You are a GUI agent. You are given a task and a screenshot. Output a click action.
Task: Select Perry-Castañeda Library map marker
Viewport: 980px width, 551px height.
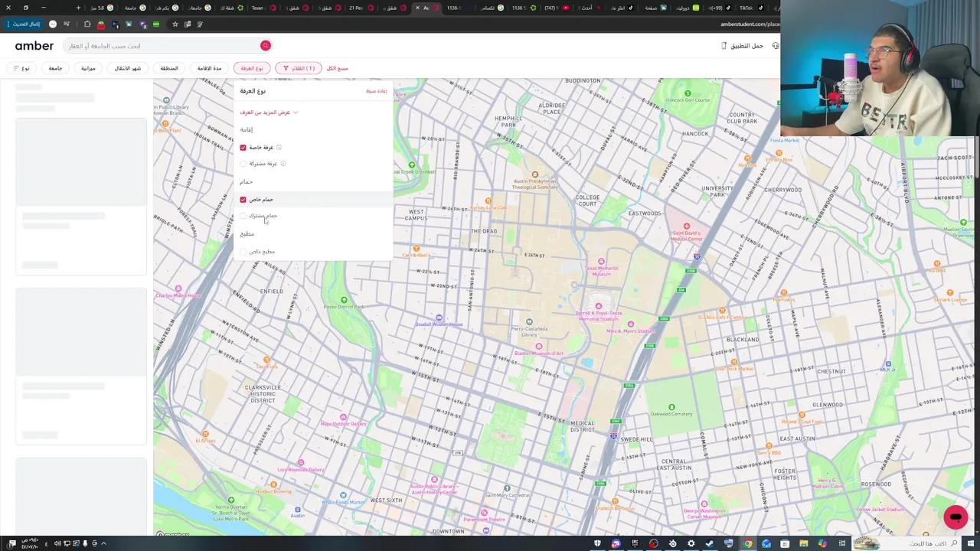529,321
